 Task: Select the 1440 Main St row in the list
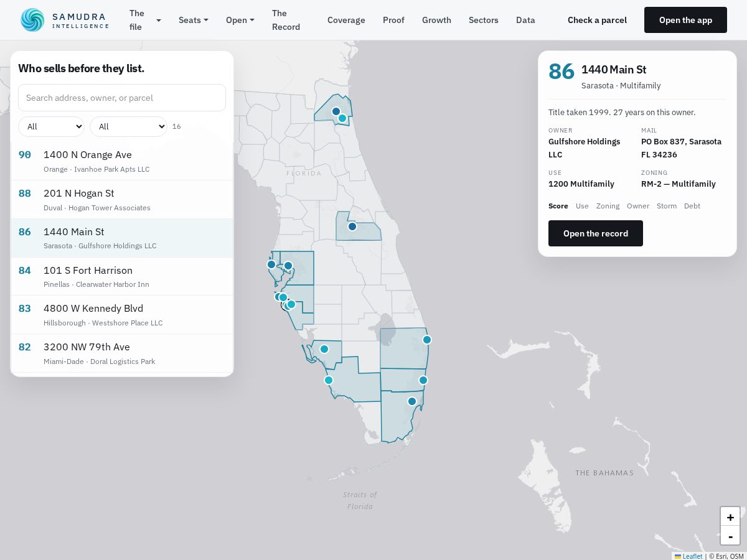[x=122, y=238]
